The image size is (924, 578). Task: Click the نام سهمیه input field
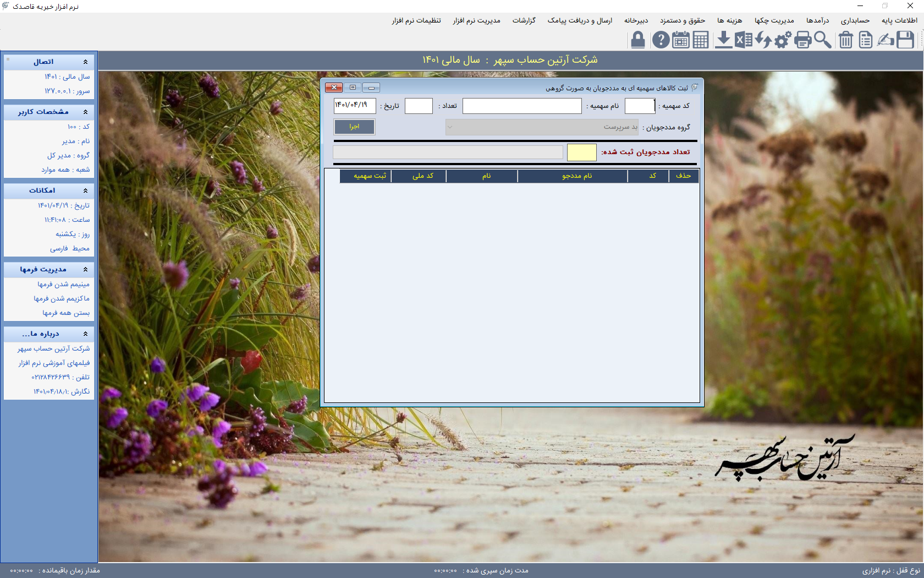click(521, 106)
